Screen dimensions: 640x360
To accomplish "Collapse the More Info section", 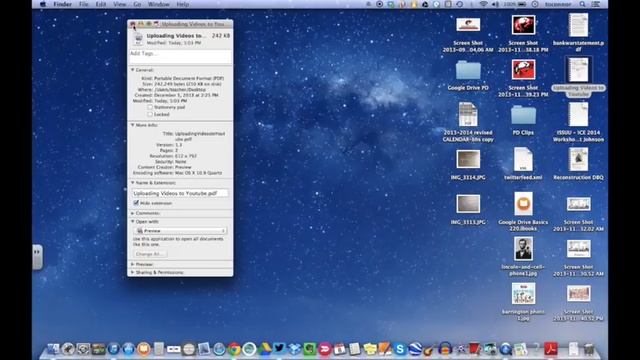I will coord(132,125).
